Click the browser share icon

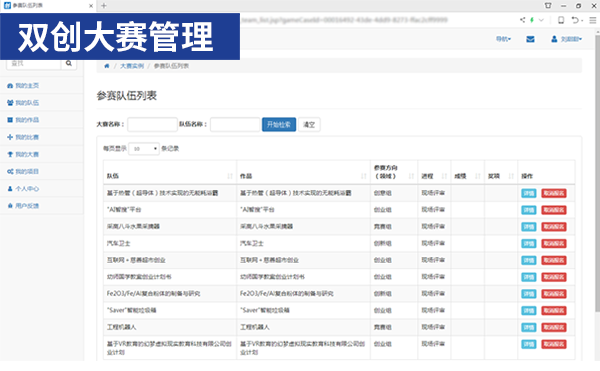coord(522,20)
